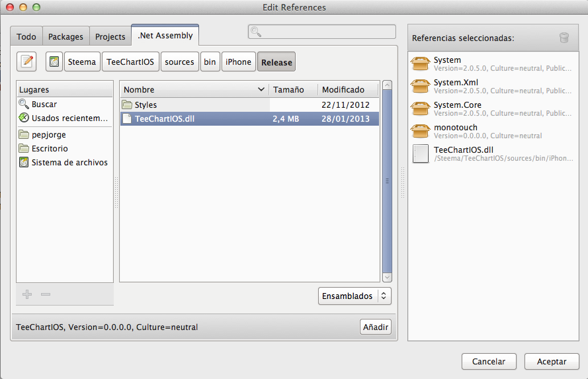Go to the bin path segment
588x379 pixels.
coord(210,62)
